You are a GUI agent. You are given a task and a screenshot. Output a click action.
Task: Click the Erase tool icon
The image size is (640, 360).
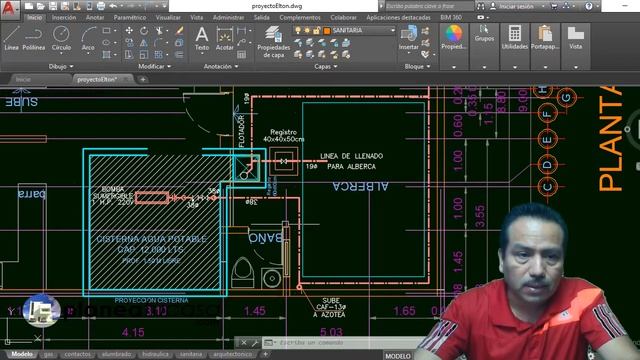179,31
